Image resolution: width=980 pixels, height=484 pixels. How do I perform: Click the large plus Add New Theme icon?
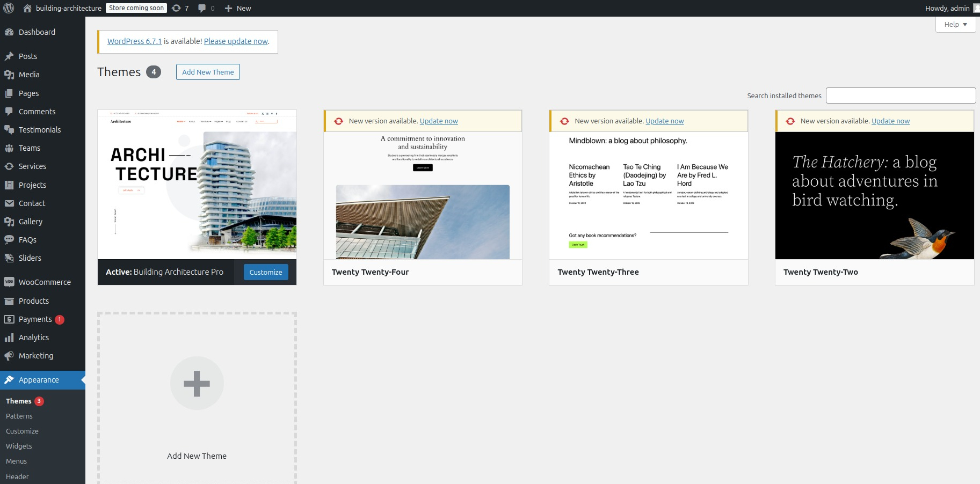click(197, 383)
